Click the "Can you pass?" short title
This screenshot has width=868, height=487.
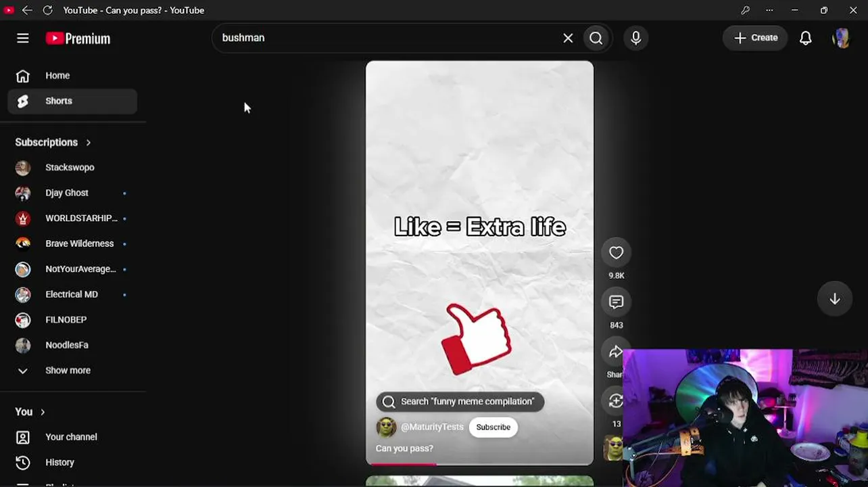(x=404, y=448)
